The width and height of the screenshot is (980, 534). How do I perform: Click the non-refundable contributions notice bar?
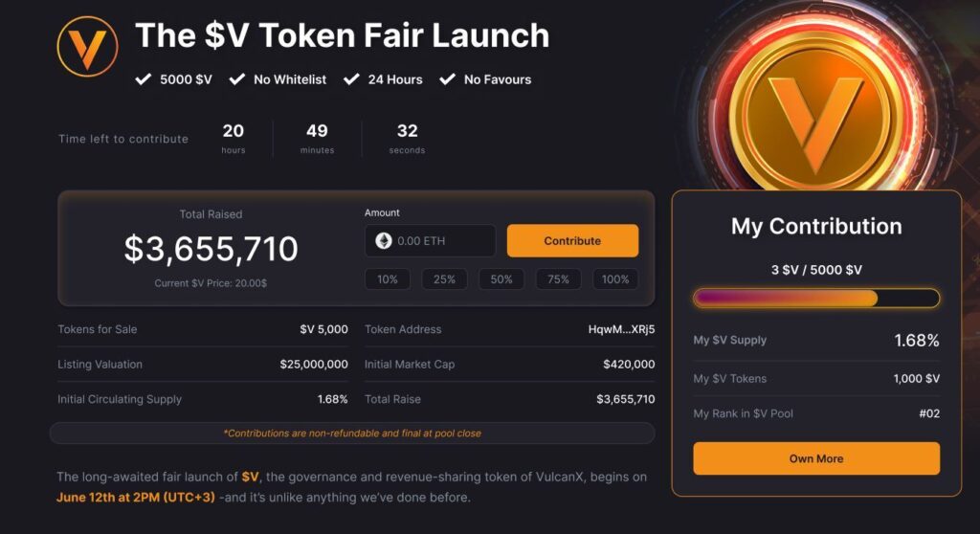pyautogui.click(x=352, y=434)
